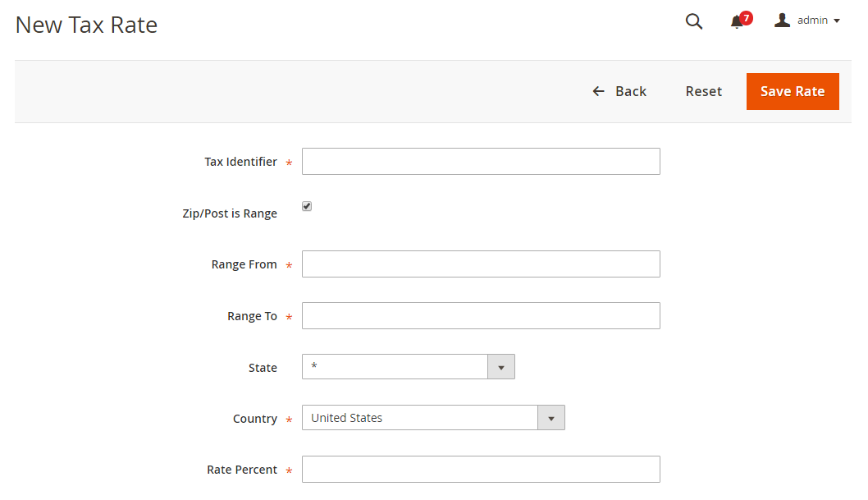Screen dimensions: 868x500
Task: Click the admin username text
Action: click(x=812, y=21)
